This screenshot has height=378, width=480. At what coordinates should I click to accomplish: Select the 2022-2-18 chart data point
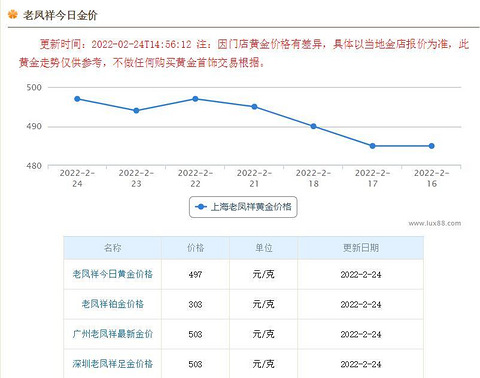(x=313, y=126)
